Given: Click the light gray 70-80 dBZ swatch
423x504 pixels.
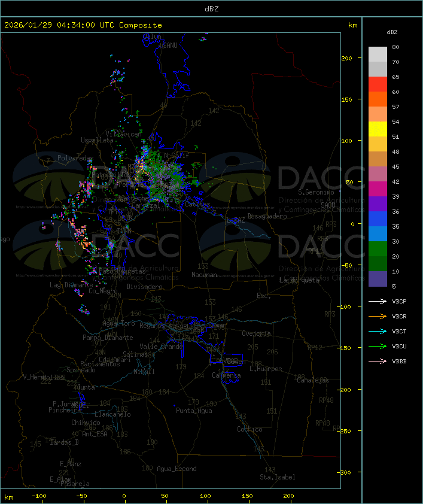Looking at the screenshot, I should click(378, 54).
